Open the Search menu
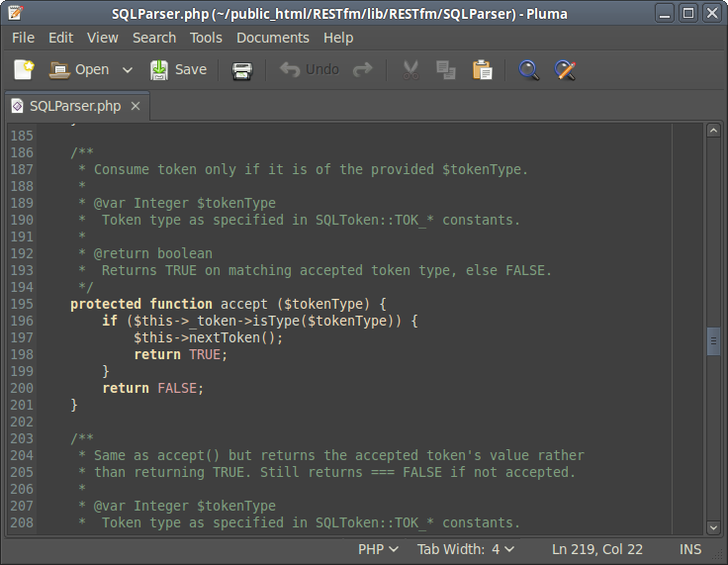This screenshot has height=565, width=728. point(154,38)
